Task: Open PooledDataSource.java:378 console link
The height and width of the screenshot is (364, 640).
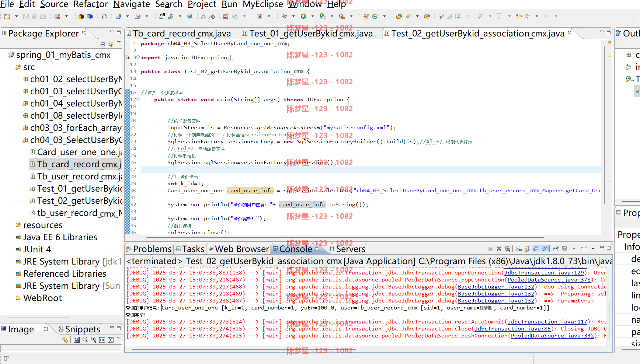Action: click(549, 280)
